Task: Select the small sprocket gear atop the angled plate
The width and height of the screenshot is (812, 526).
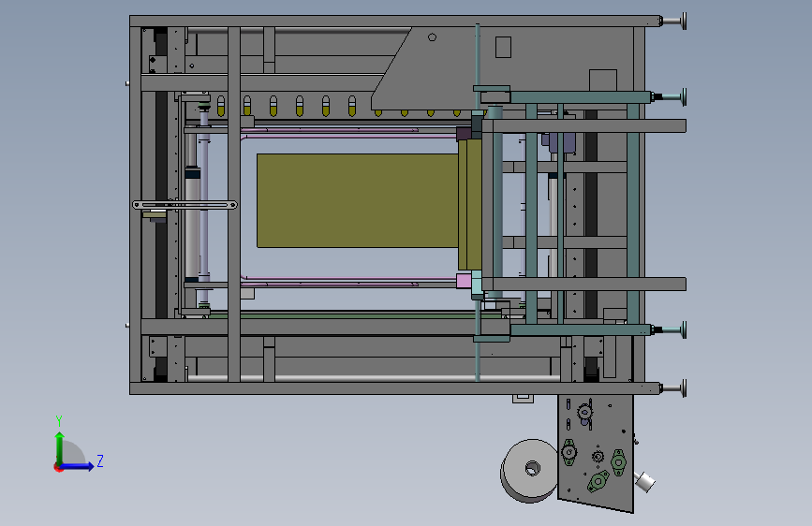Action: 584,412
